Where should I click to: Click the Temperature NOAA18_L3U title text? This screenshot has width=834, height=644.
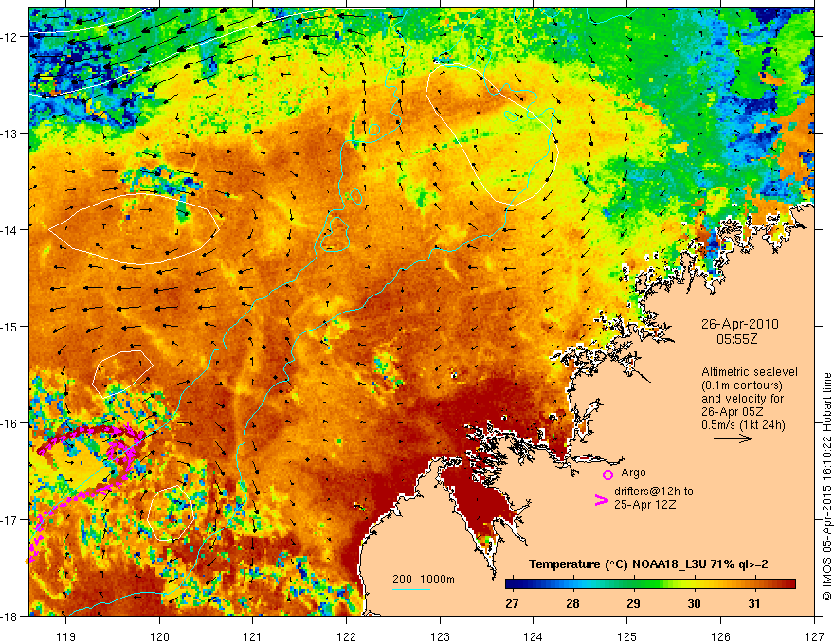pyautogui.click(x=648, y=564)
